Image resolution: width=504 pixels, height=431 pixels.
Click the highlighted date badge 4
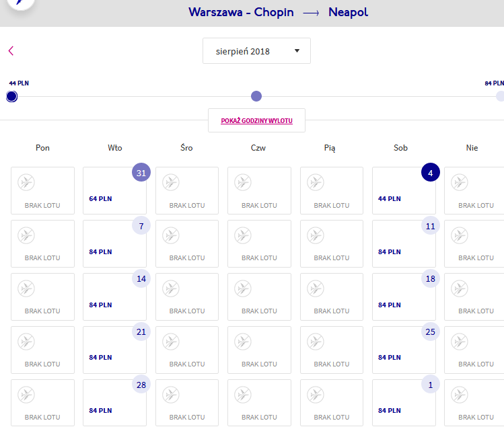(x=431, y=172)
